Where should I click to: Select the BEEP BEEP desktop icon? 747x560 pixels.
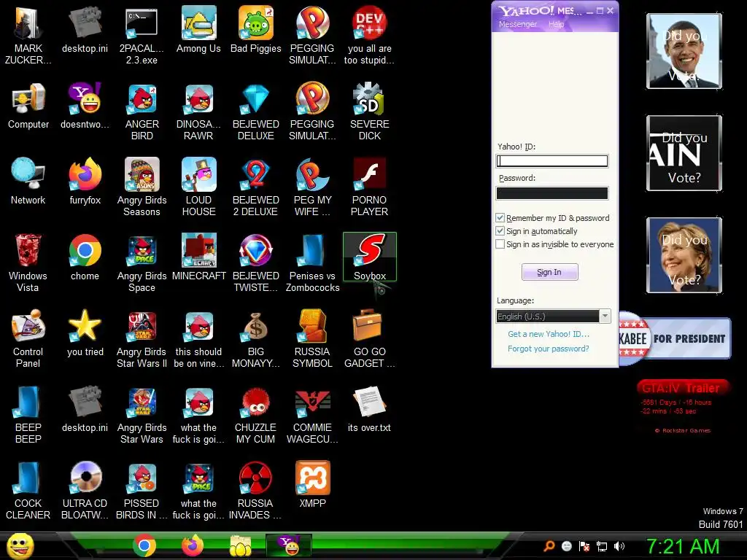(x=28, y=414)
